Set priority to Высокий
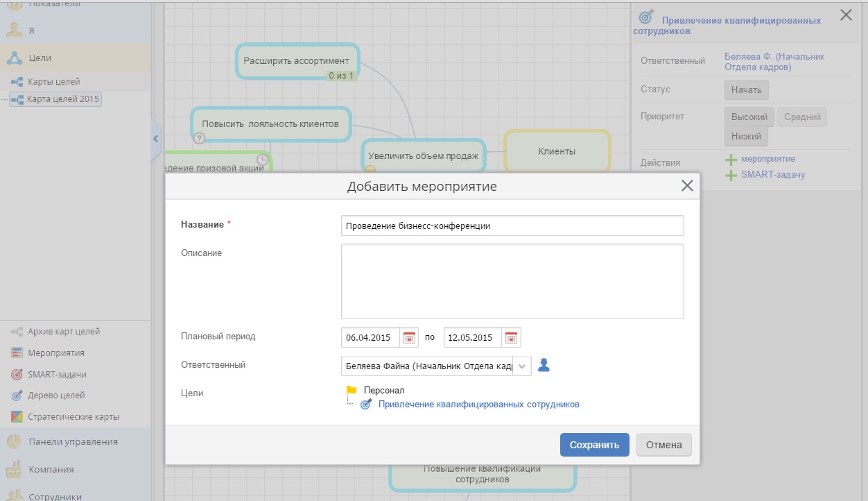 (x=749, y=117)
